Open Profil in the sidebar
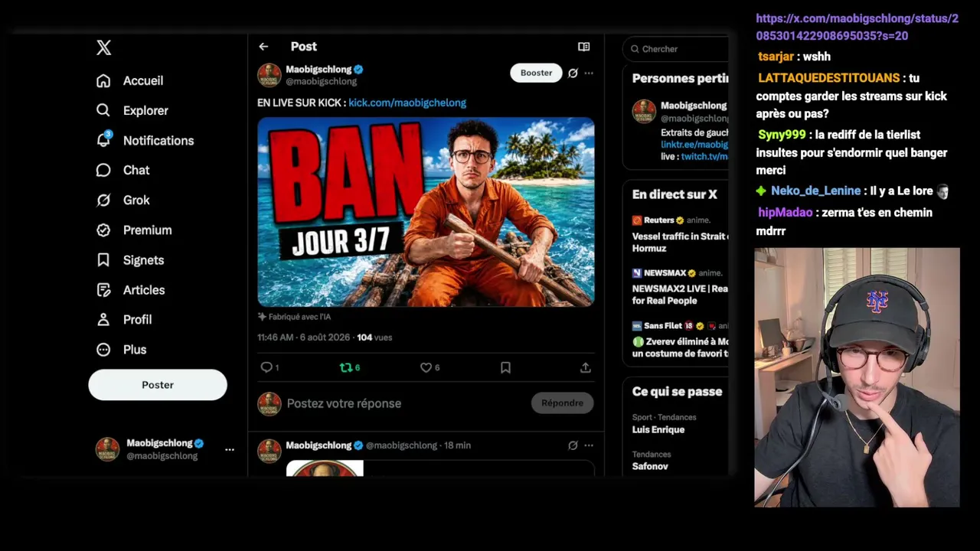The image size is (980, 551). click(124, 319)
